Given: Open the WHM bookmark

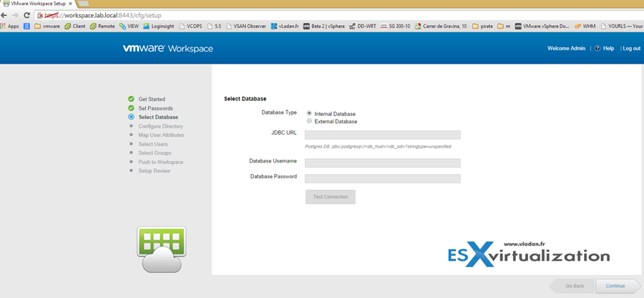Looking at the screenshot, I should pyautogui.click(x=585, y=26).
